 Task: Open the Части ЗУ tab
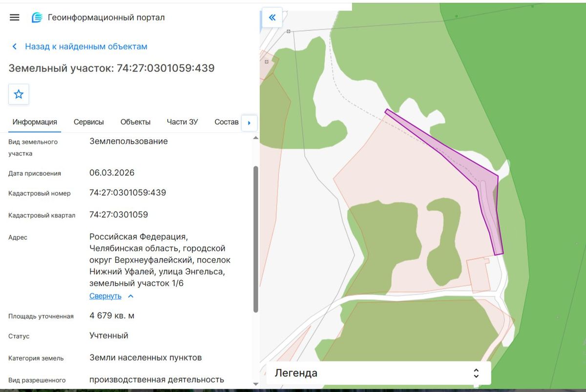[x=182, y=122]
